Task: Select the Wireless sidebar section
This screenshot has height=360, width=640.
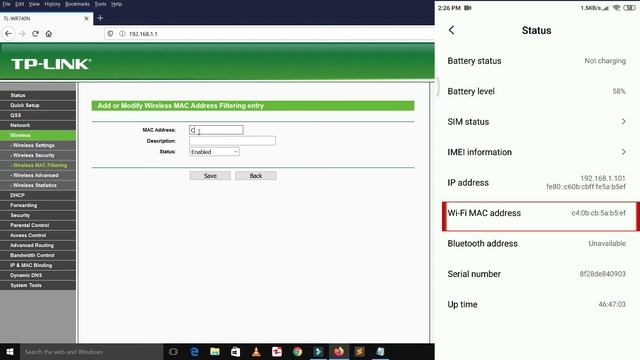Action: [x=38, y=135]
